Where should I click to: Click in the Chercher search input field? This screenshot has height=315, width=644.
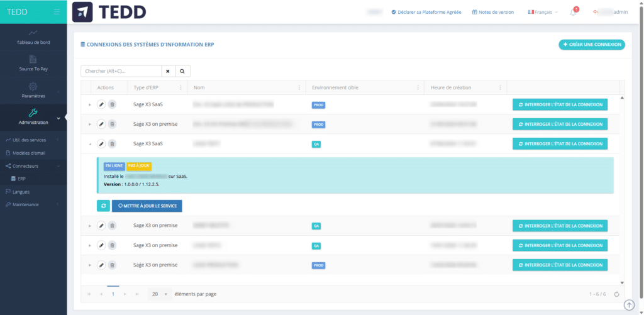(x=121, y=71)
